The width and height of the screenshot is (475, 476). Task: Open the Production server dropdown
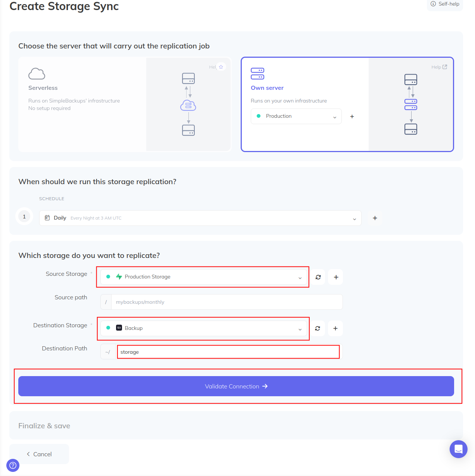(x=296, y=116)
